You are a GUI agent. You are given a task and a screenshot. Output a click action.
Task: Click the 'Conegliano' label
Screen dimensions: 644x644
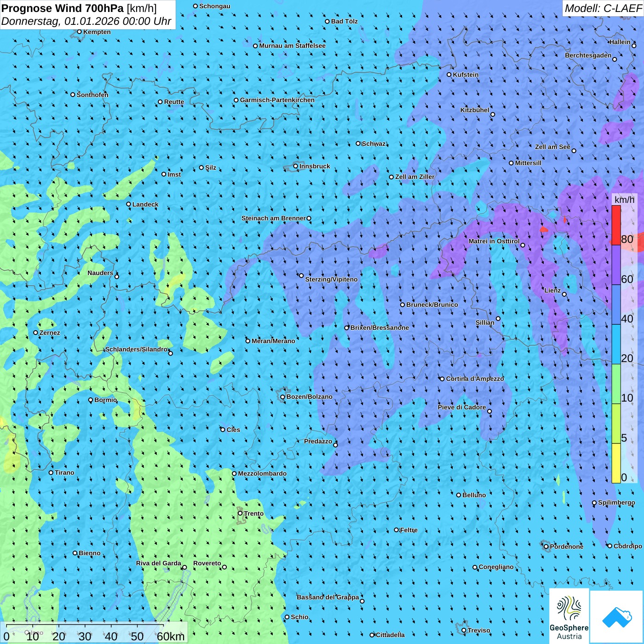tap(496, 567)
